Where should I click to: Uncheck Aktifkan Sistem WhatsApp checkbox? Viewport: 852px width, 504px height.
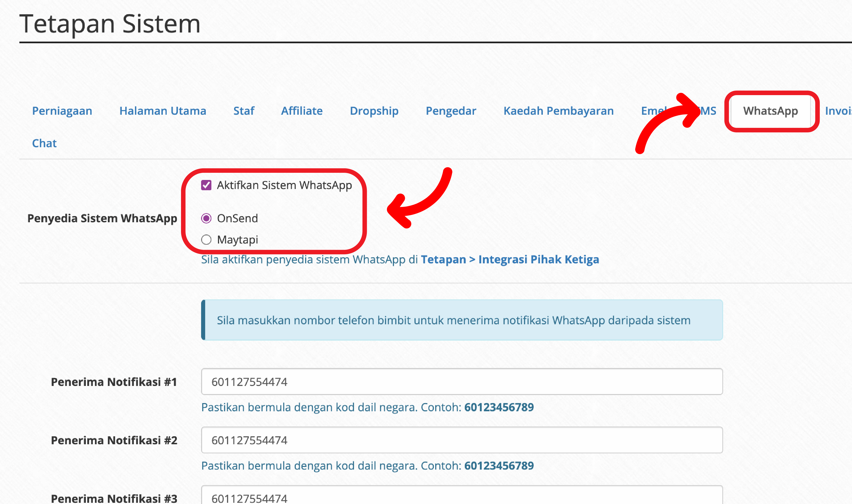point(206,185)
